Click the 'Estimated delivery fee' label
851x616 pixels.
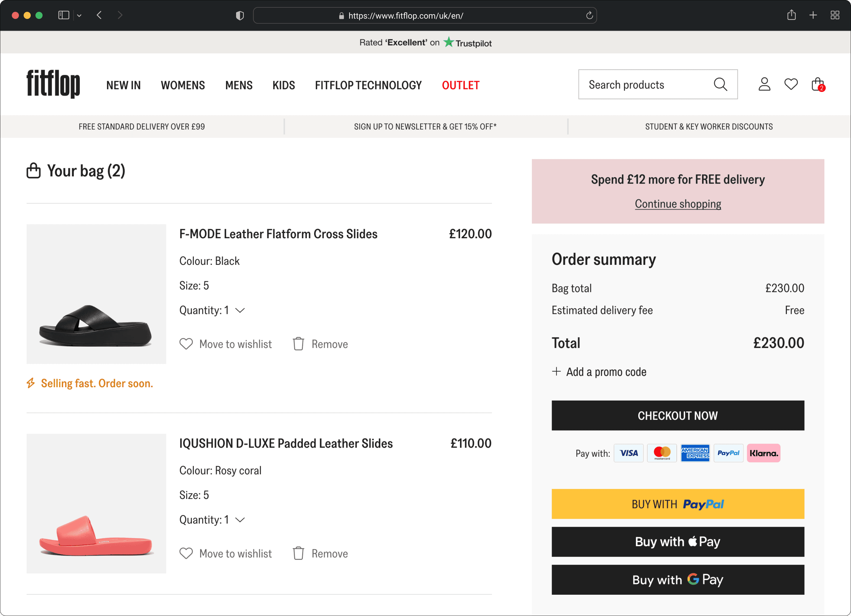coord(602,310)
